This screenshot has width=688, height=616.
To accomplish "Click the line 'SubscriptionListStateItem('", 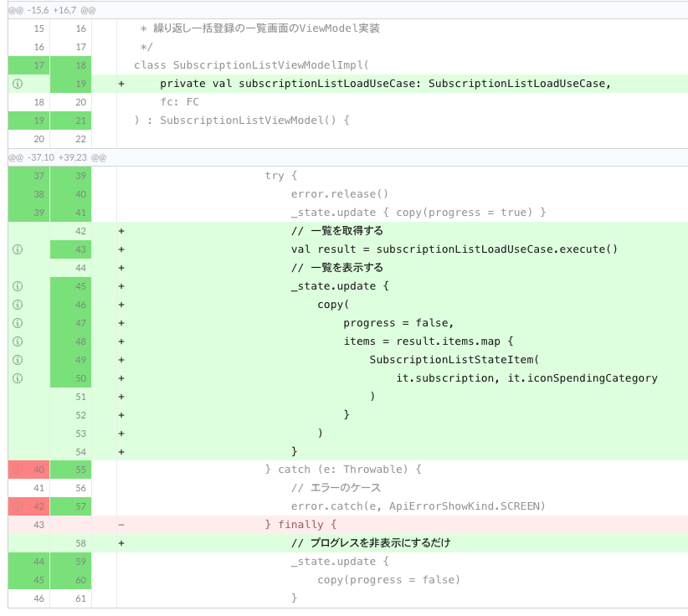I will (454, 360).
